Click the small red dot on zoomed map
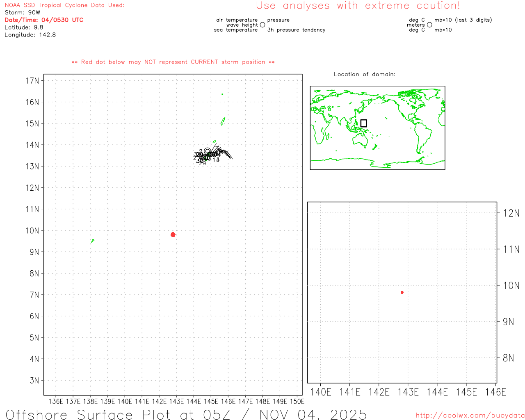 point(402,292)
